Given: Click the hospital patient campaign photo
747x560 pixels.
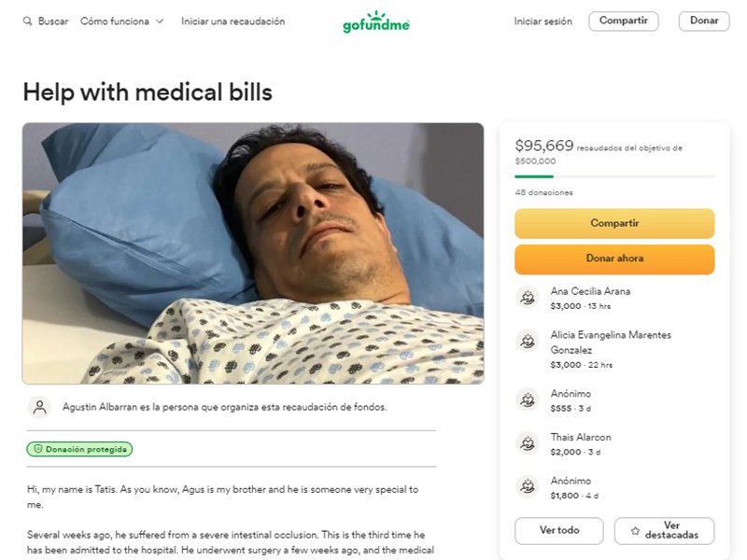Looking at the screenshot, I should point(253,253).
